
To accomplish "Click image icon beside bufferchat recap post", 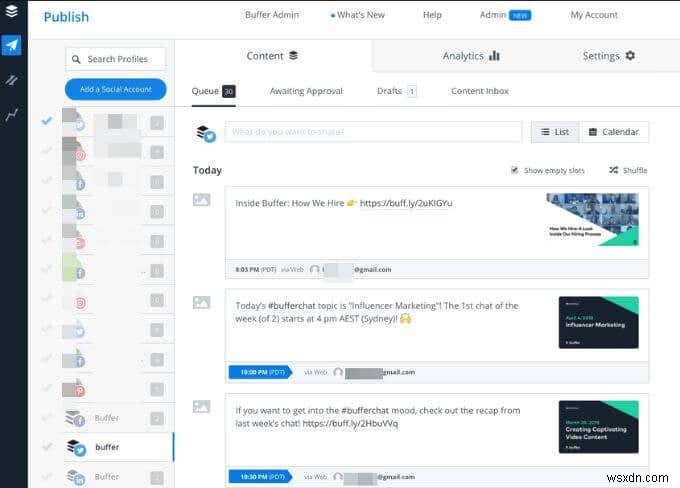I will coord(201,406).
